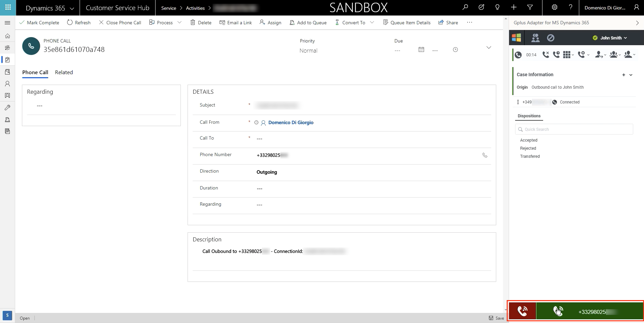644x323 pixels.
Task: Switch to the Related tab
Action: 64,72
